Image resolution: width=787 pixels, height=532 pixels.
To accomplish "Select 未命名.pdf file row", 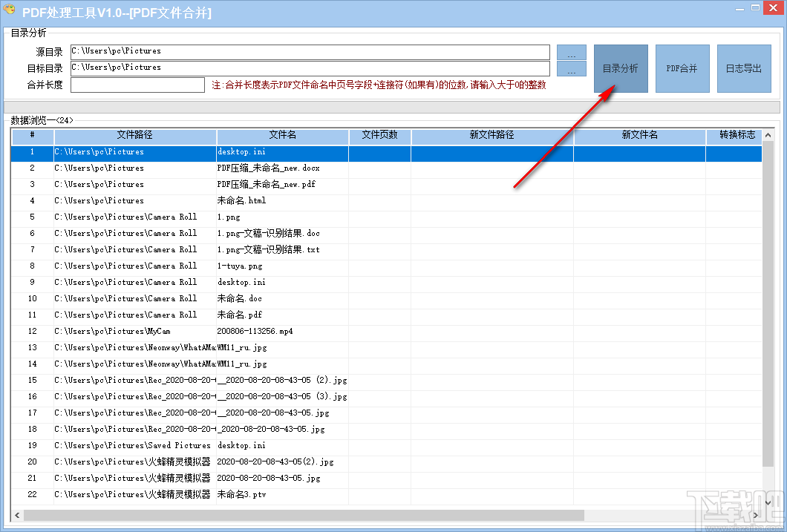I will tap(387, 315).
